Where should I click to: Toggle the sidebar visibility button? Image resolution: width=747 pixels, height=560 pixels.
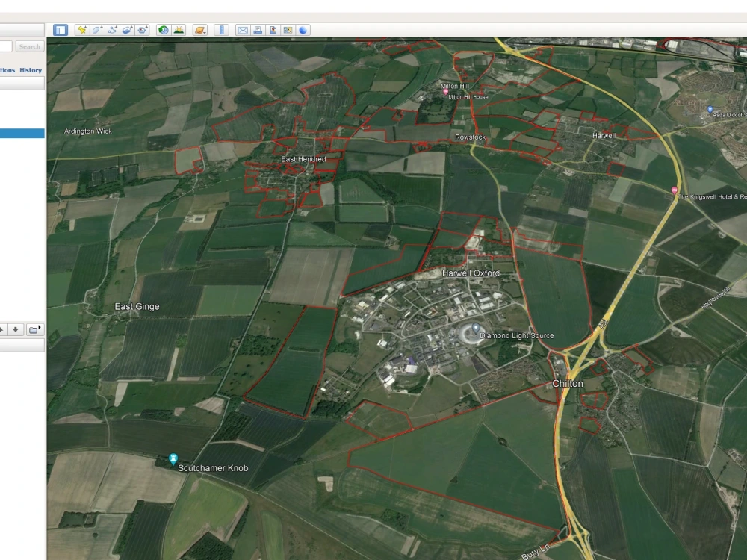pyautogui.click(x=61, y=30)
